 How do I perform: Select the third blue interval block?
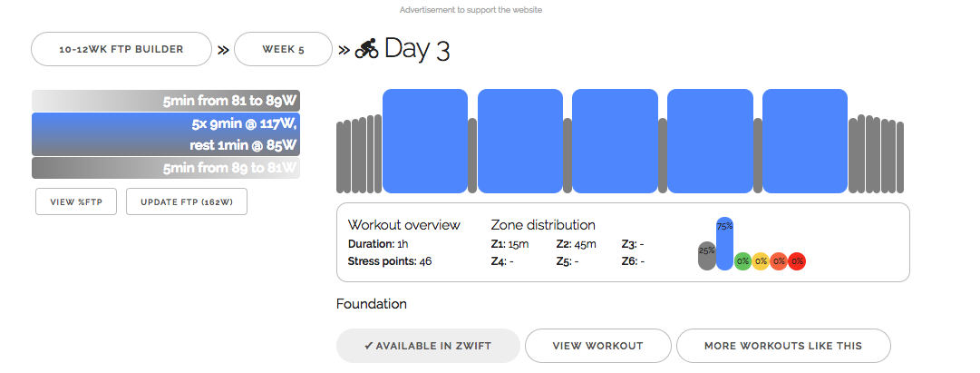(615, 141)
